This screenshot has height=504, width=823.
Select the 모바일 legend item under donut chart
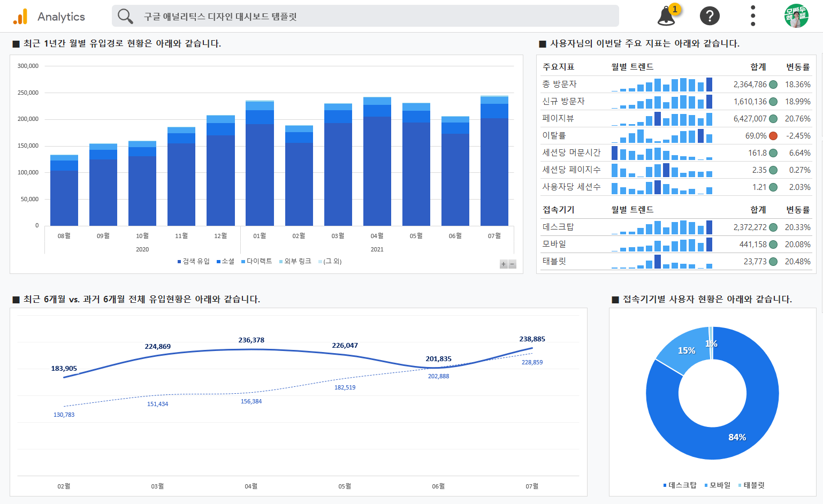[718, 485]
